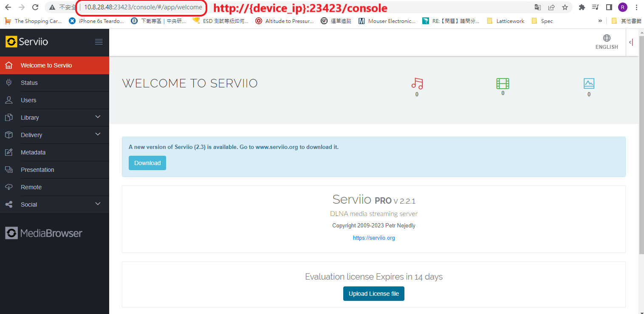The width and height of the screenshot is (644, 314).
Task: Expand the Social menu chevron
Action: click(x=98, y=204)
